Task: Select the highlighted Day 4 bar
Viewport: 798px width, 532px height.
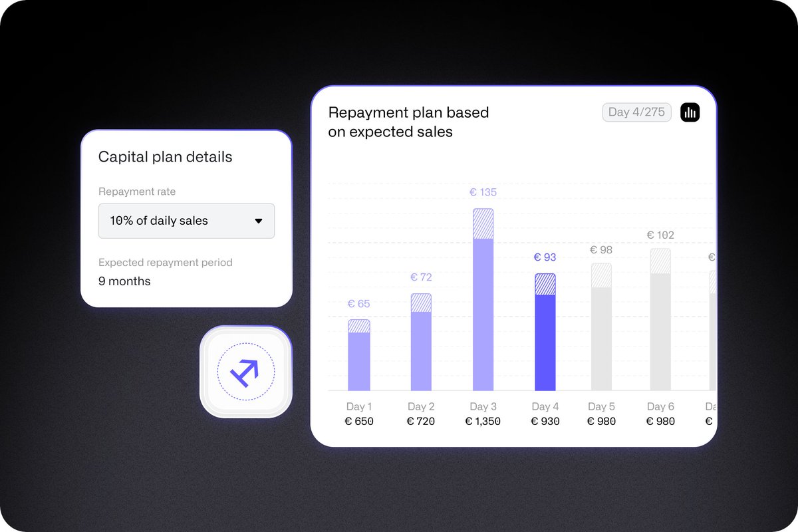Action: click(545, 332)
